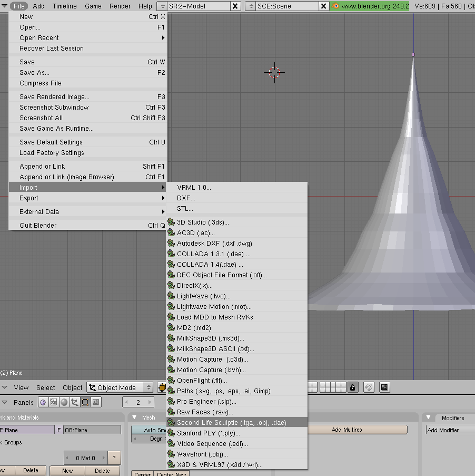
Task: Open the 3D View's Select menu
Action: 45,387
